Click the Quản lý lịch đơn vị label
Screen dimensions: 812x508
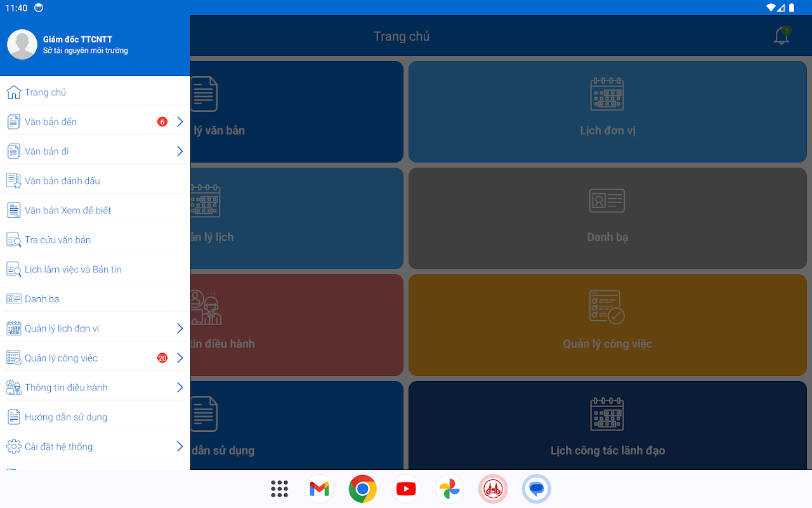[x=62, y=328]
